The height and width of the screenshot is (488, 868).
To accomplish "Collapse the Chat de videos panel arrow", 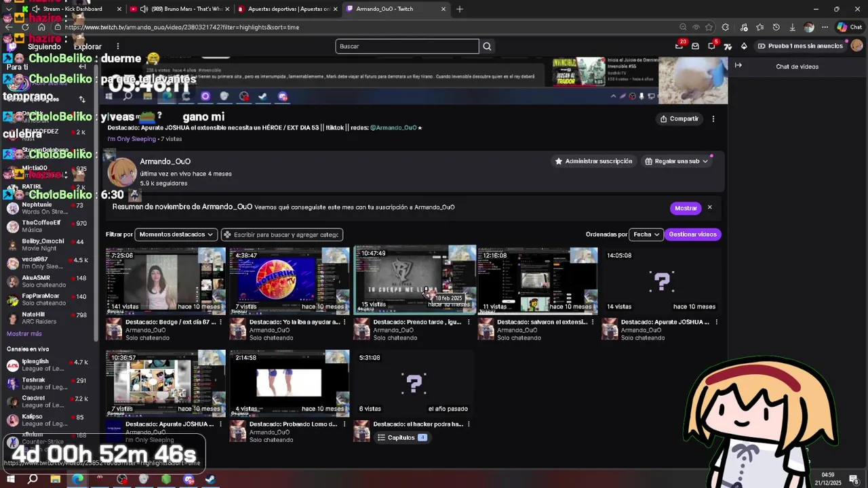I will point(738,66).
